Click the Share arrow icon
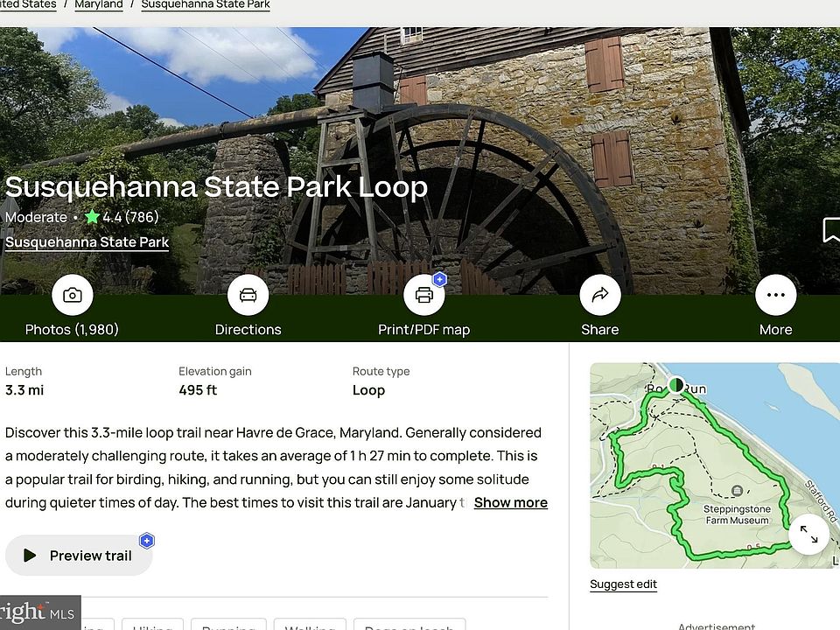Screen dimensions: 840x630 (600, 295)
